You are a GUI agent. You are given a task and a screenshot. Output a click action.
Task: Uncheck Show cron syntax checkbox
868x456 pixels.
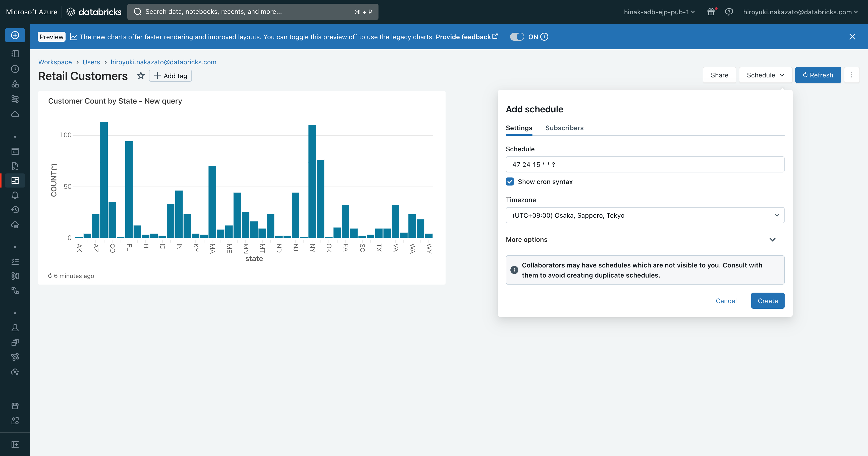click(x=510, y=181)
